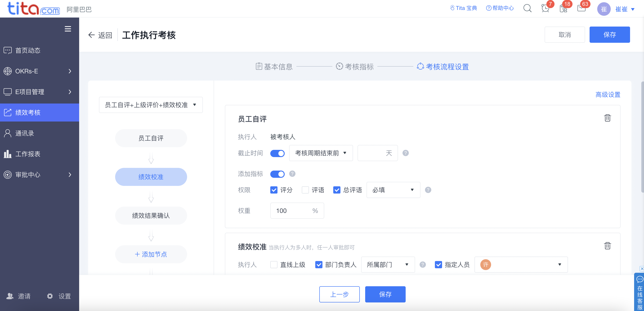644x311 pixels.
Task: Uncheck 部门负责人 checkbox
Action: pyautogui.click(x=319, y=264)
